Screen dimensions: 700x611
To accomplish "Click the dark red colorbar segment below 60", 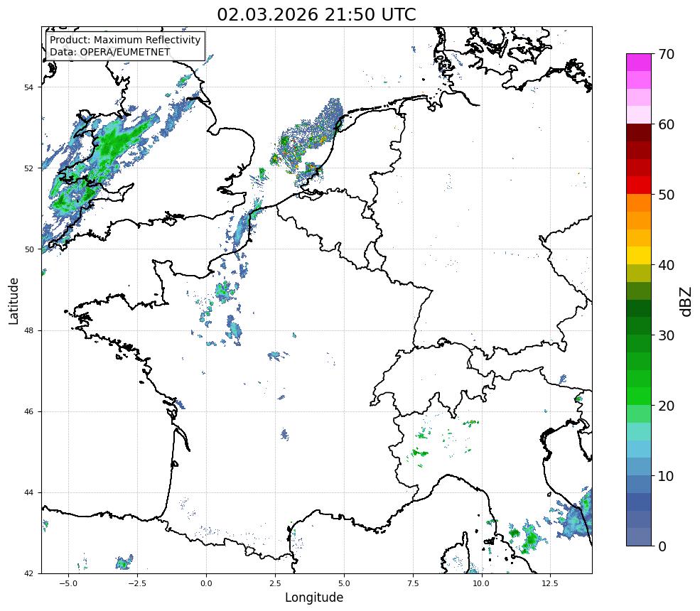I will point(639,133).
